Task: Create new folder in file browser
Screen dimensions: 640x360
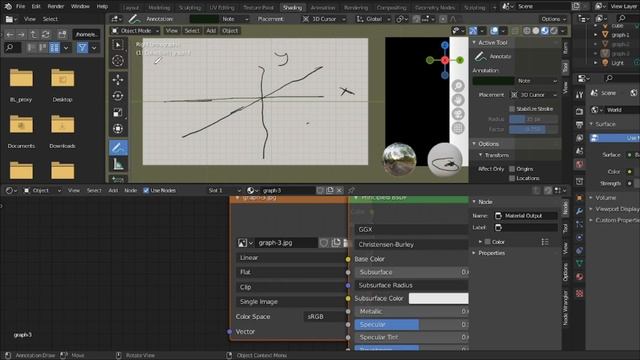Action: click(x=62, y=34)
